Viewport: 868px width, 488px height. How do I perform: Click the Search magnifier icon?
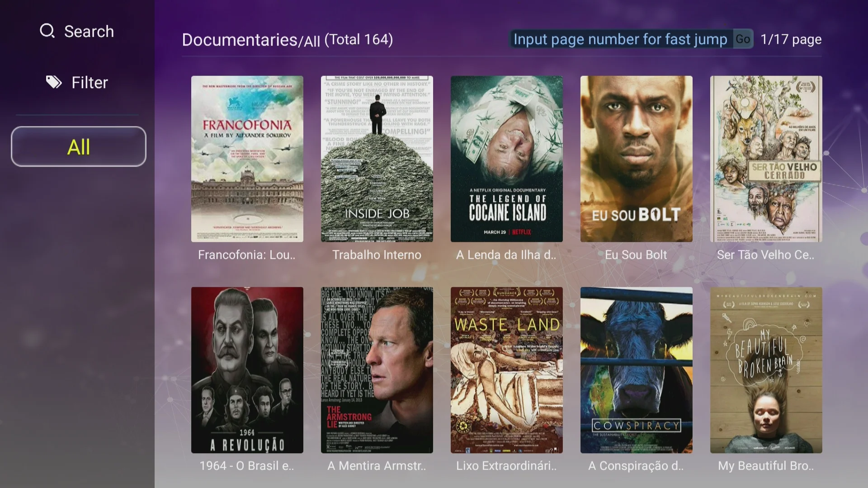(47, 31)
